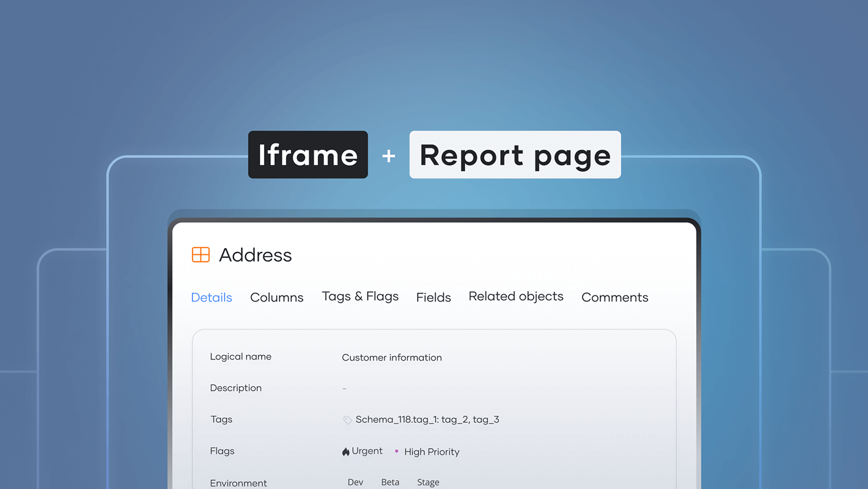Select the Beta environment
The image size is (868, 489).
coord(390,482)
